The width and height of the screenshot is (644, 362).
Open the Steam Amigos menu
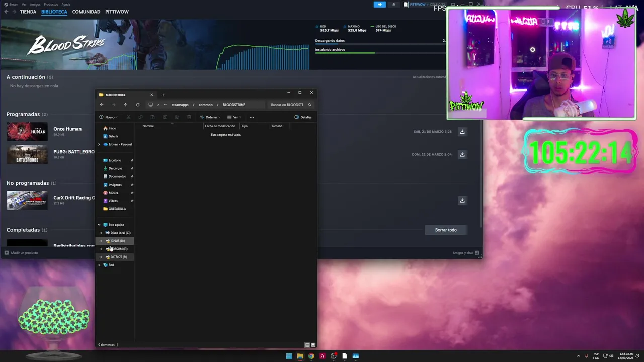[x=35, y=4]
